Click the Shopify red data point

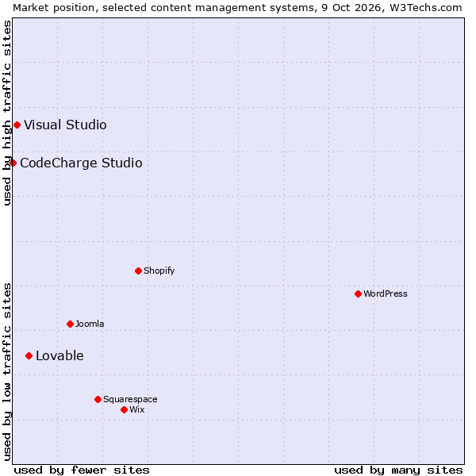coord(138,271)
